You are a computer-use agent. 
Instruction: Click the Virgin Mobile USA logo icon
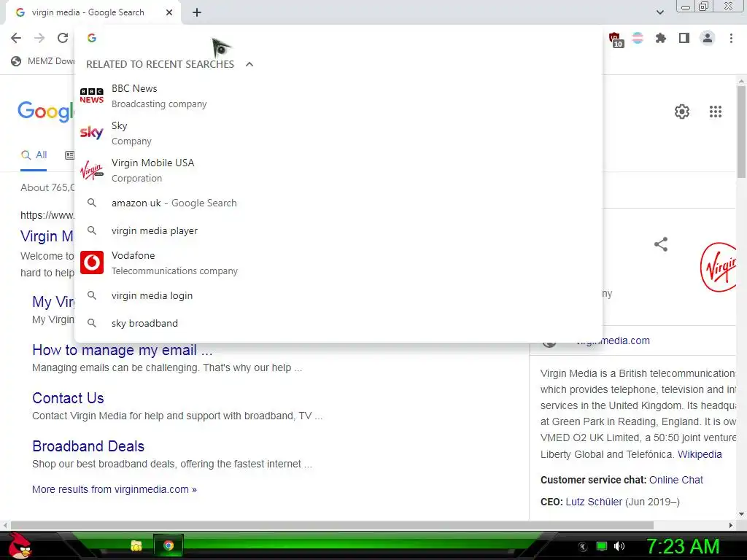[91, 170]
